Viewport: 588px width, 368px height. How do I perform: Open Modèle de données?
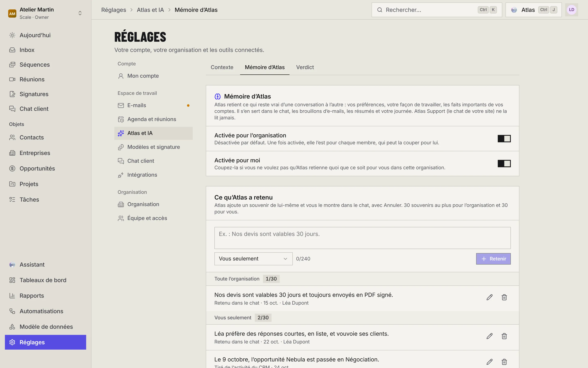[x=46, y=327]
